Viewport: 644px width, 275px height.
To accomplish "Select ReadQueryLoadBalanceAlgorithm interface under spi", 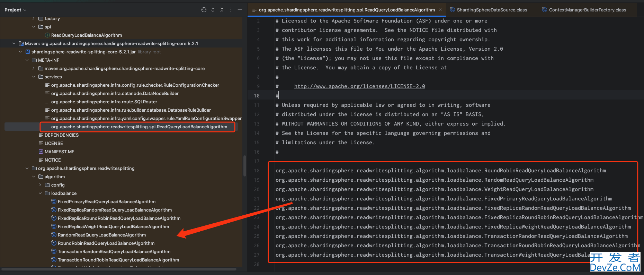I will pyautogui.click(x=87, y=35).
